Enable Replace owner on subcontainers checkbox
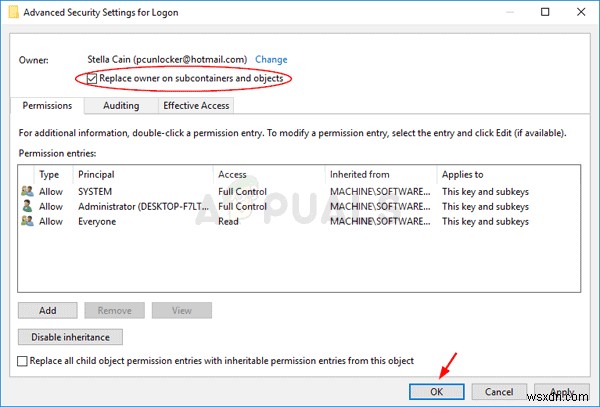The height and width of the screenshot is (407, 600). (x=92, y=78)
